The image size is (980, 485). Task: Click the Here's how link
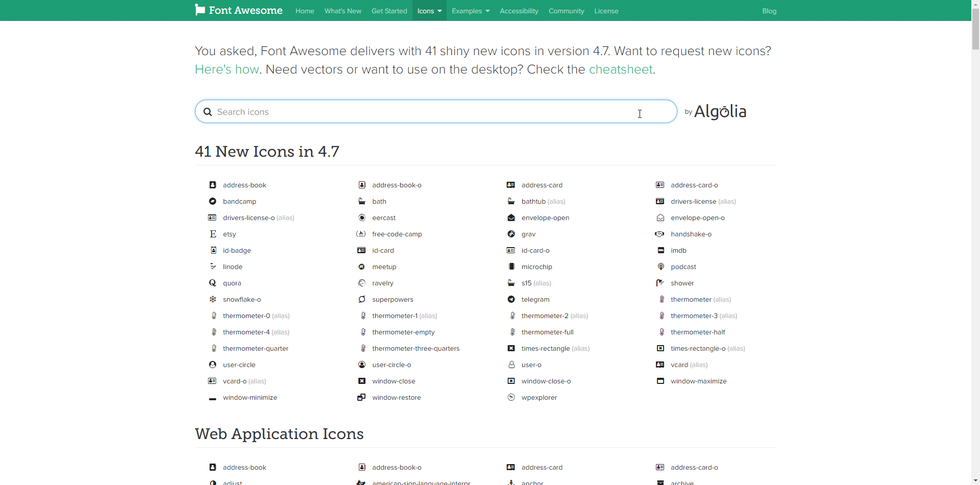pyautogui.click(x=227, y=69)
